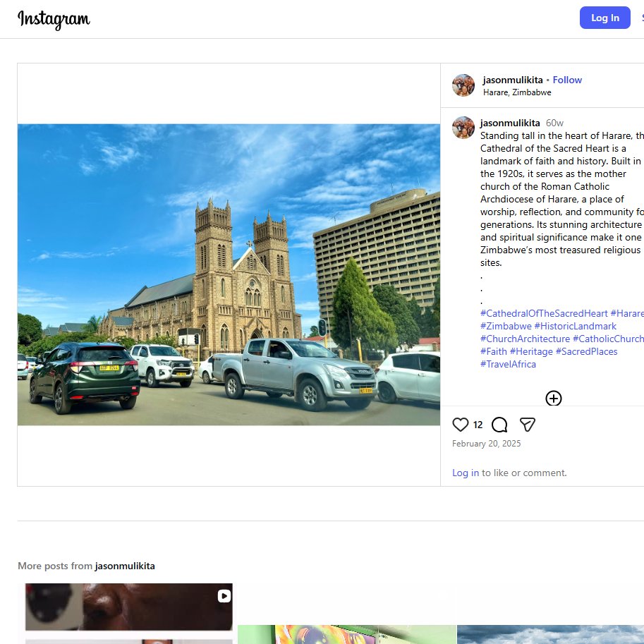Click the Log In button

tap(604, 18)
